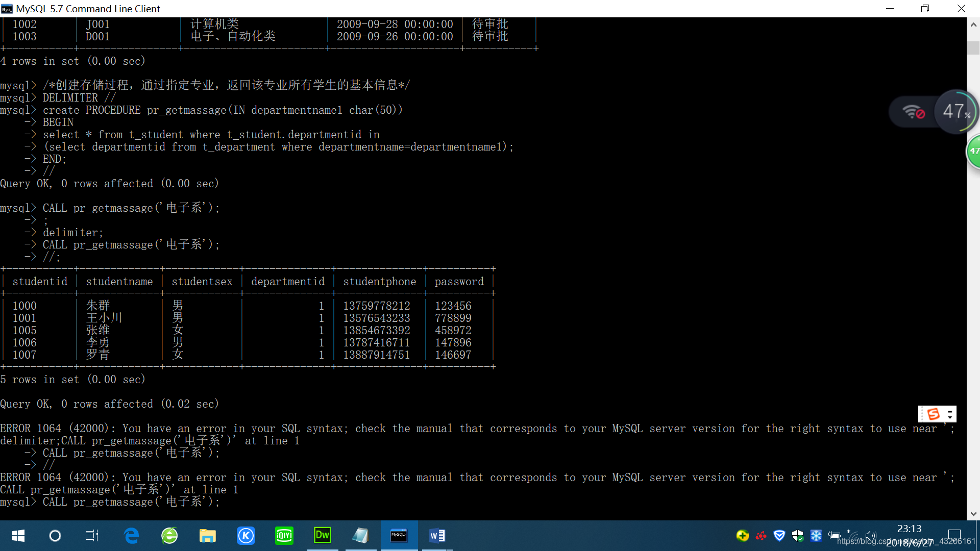
Task: Click '4 rows in set (0.00 sec)'
Action: click(73, 61)
